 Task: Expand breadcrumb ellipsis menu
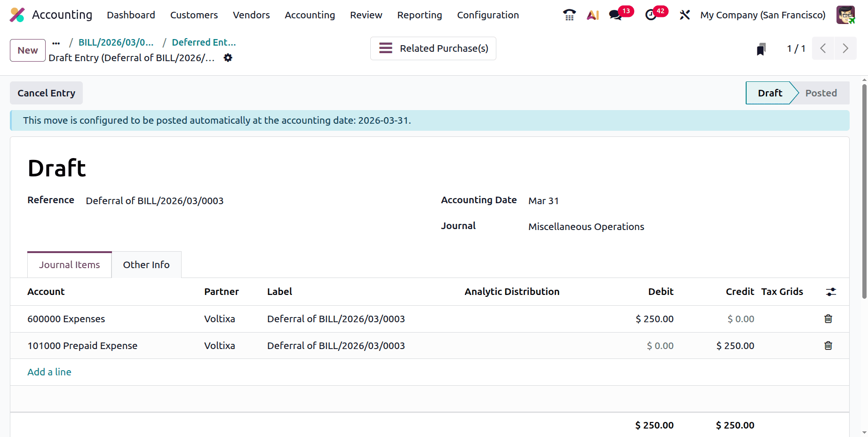click(56, 43)
